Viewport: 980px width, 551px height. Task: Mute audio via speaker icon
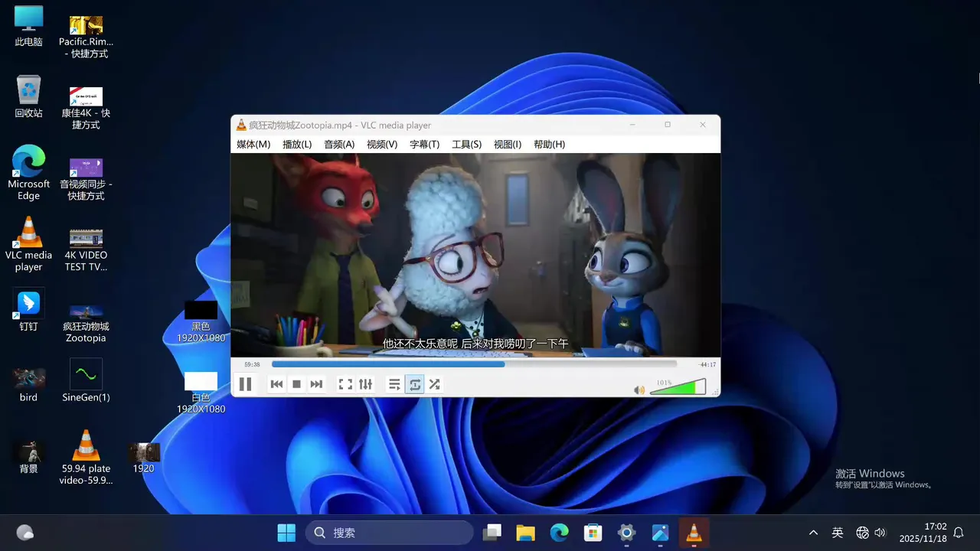point(639,390)
